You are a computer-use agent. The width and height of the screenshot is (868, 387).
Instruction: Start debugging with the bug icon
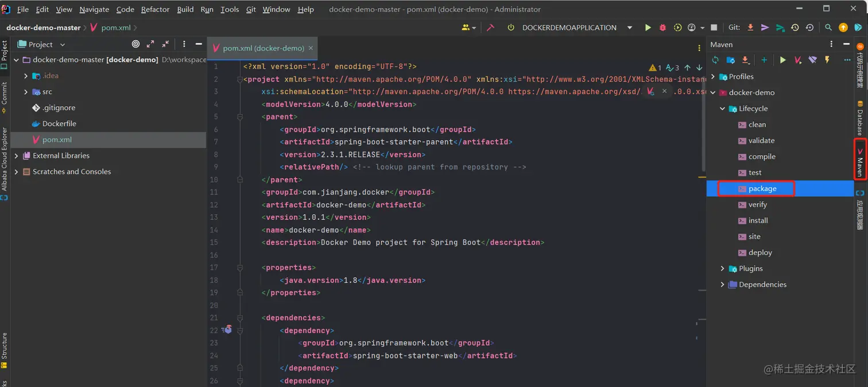[x=662, y=28]
